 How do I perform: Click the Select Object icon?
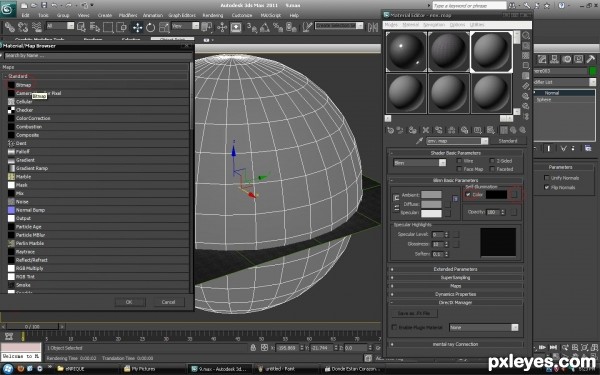tap(81, 27)
